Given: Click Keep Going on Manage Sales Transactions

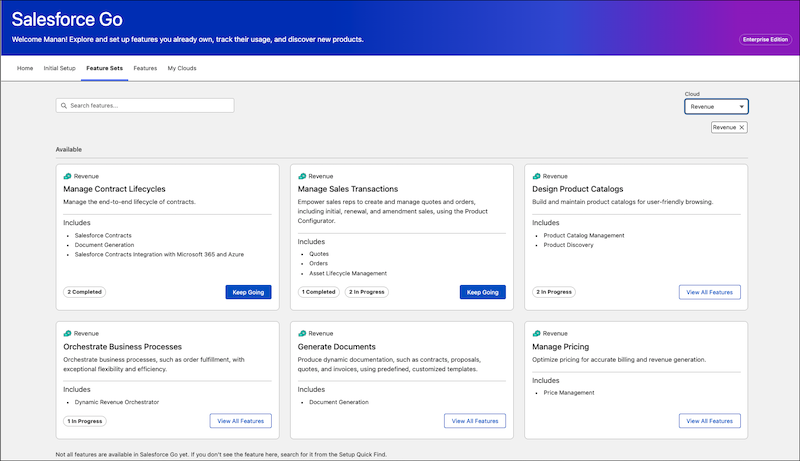Looking at the screenshot, I should (483, 292).
